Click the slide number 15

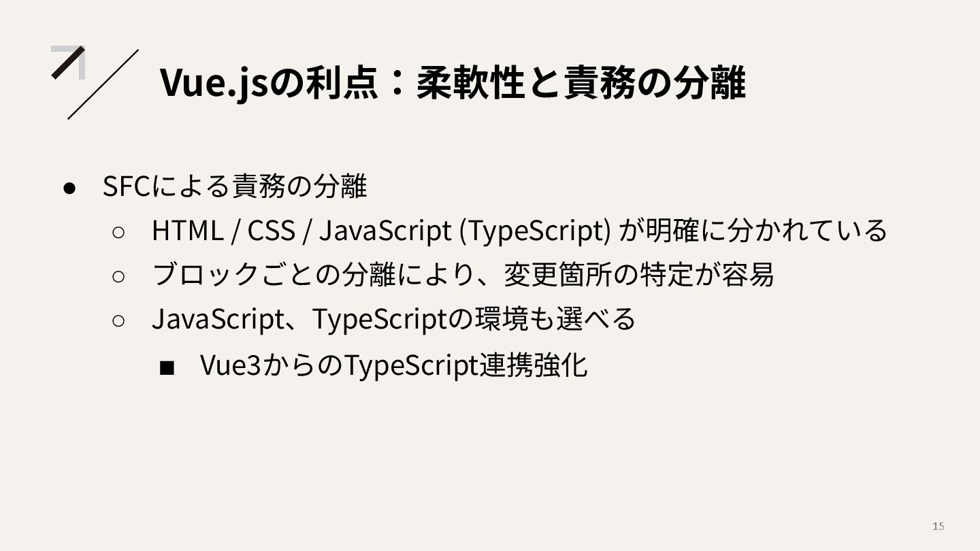click(938, 526)
